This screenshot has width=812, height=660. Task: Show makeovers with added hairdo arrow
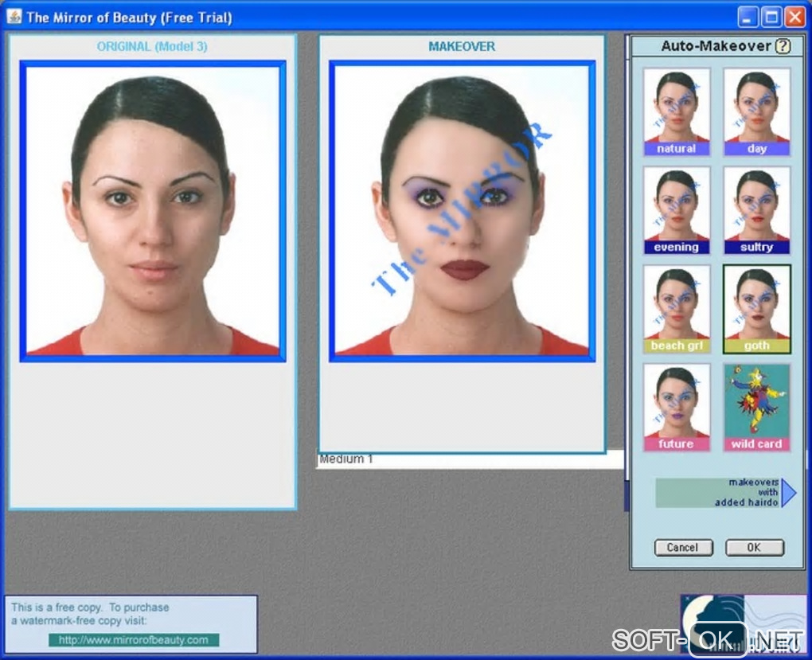pos(788,492)
